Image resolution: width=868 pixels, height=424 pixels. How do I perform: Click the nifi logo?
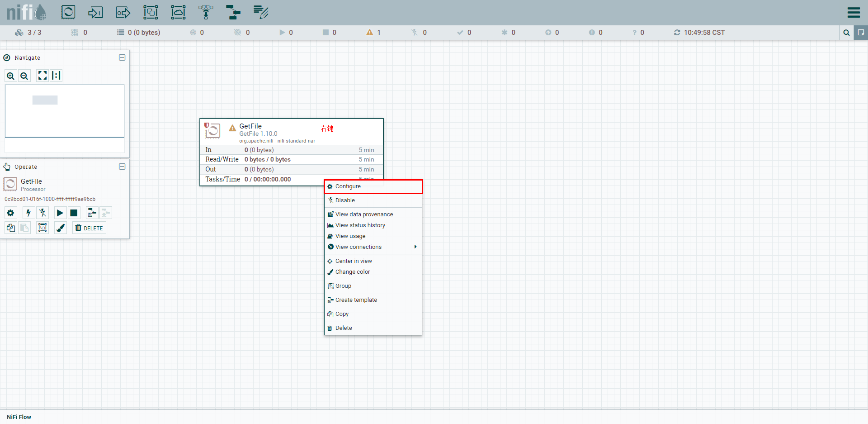click(x=26, y=12)
